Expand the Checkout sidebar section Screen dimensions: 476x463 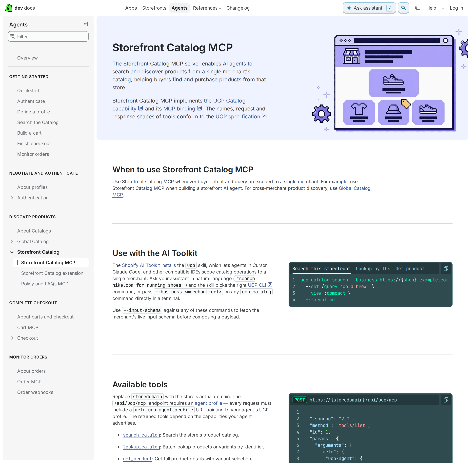(x=12, y=338)
